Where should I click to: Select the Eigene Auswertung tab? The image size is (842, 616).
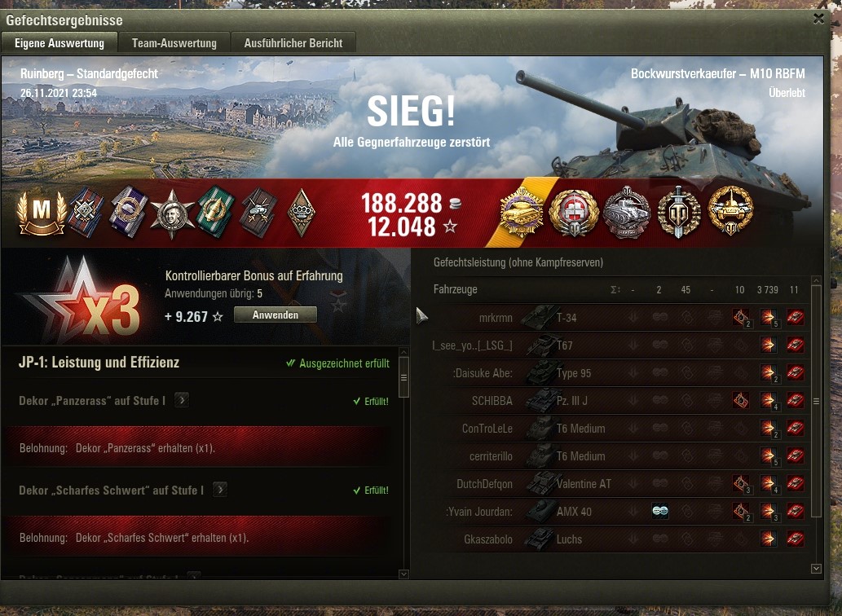[x=59, y=43]
